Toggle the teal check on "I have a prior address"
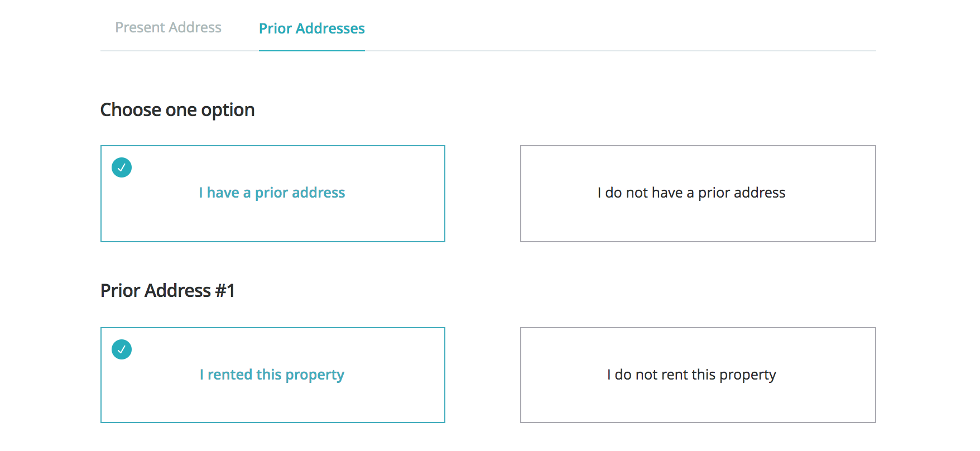The image size is (980, 451). point(122,167)
